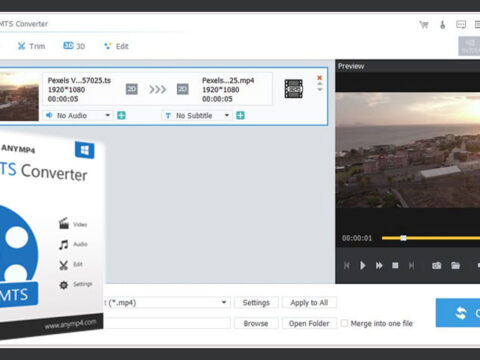The height and width of the screenshot is (360, 480).
Task: Open the Edit effects tool
Action: click(116, 46)
